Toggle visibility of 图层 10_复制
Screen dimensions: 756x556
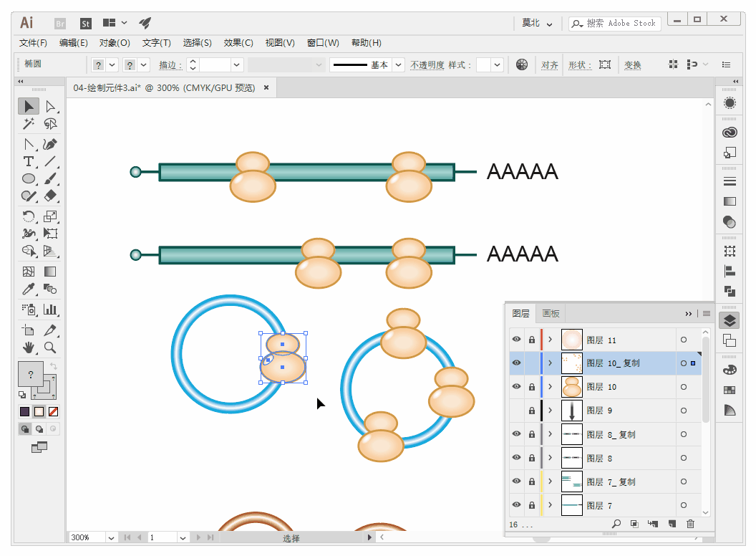tap(516, 363)
